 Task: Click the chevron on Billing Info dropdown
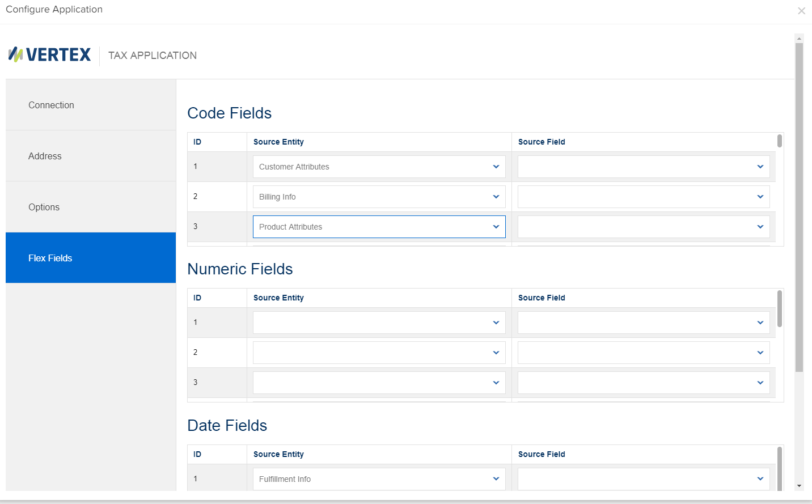[x=495, y=196]
